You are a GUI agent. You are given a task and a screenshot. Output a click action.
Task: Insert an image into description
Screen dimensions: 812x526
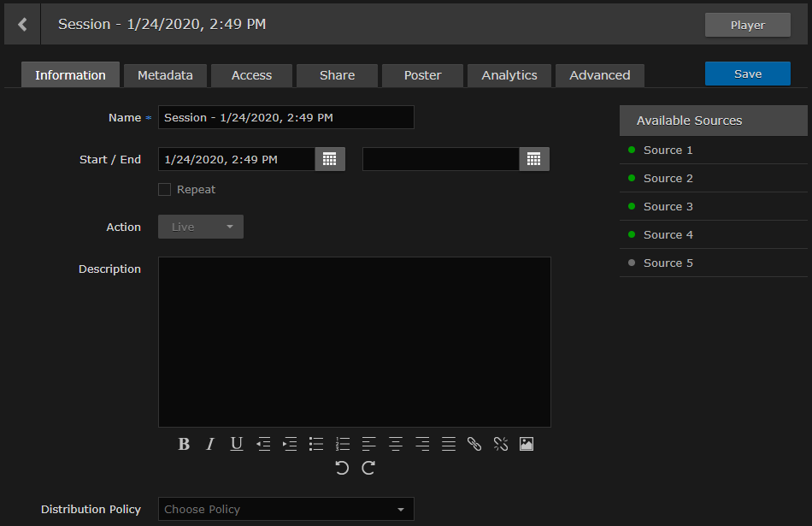(527, 444)
